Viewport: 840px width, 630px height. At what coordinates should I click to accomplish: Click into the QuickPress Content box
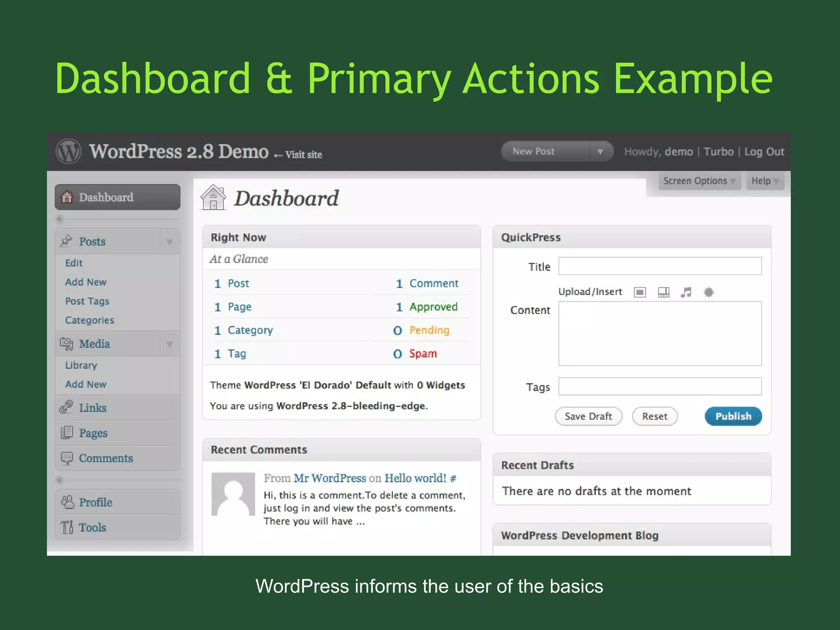[660, 334]
